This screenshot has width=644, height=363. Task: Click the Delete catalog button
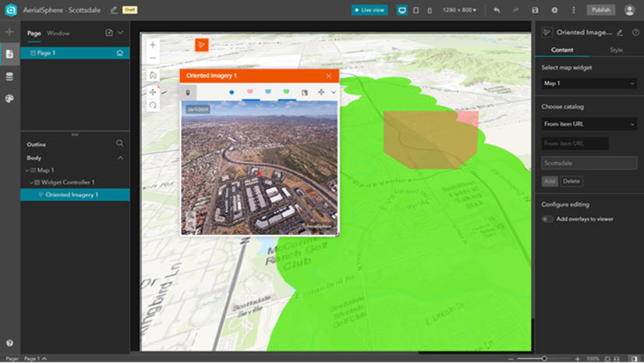click(571, 181)
